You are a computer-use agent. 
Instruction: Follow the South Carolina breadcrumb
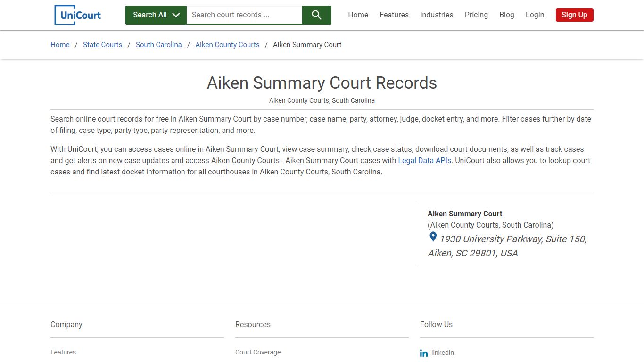coord(158,45)
